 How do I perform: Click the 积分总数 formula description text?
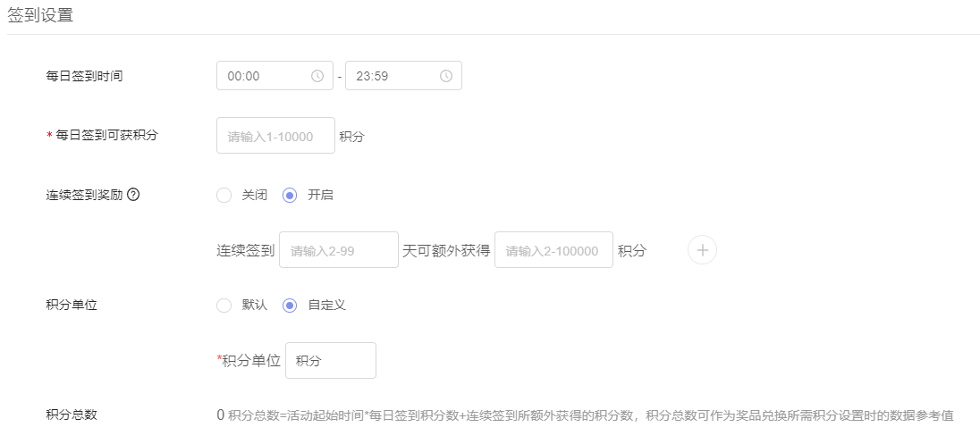(591, 415)
